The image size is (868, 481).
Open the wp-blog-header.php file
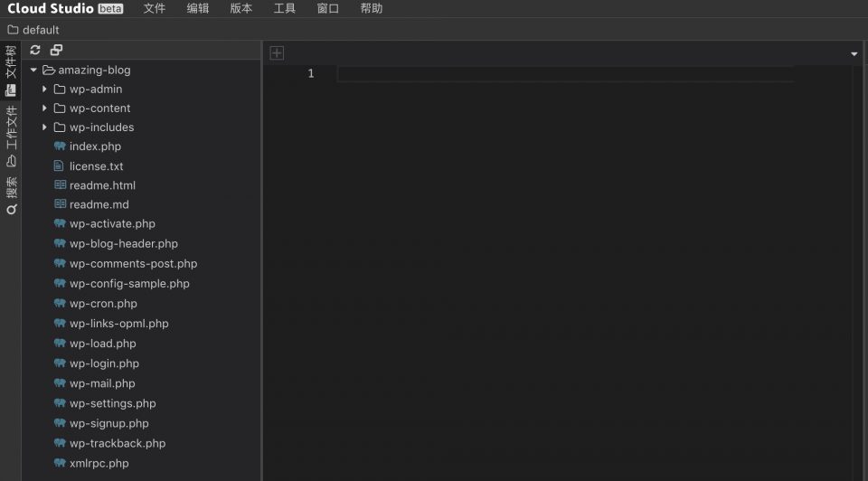124,243
